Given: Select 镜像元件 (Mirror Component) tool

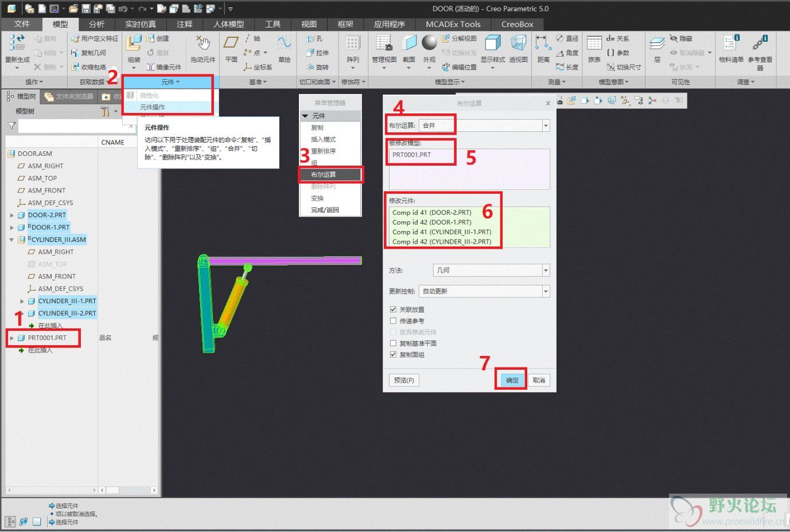Looking at the screenshot, I should tap(164, 67).
